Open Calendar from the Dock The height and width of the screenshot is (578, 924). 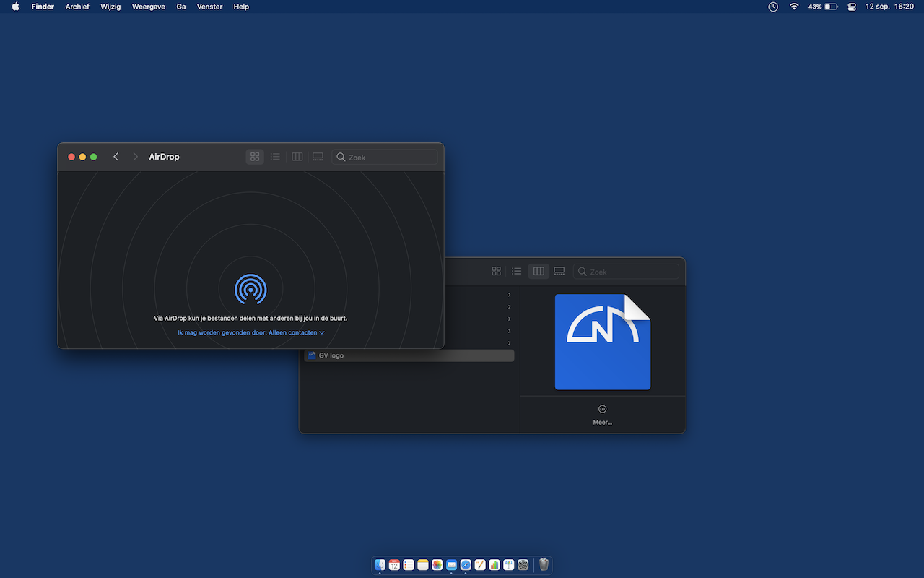pyautogui.click(x=394, y=565)
